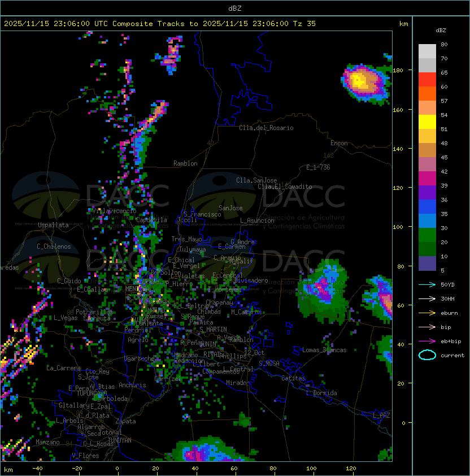Pick the bright yellow swatch in dBZ scale
Viewport: 470px width, 476px height.
pos(427,122)
